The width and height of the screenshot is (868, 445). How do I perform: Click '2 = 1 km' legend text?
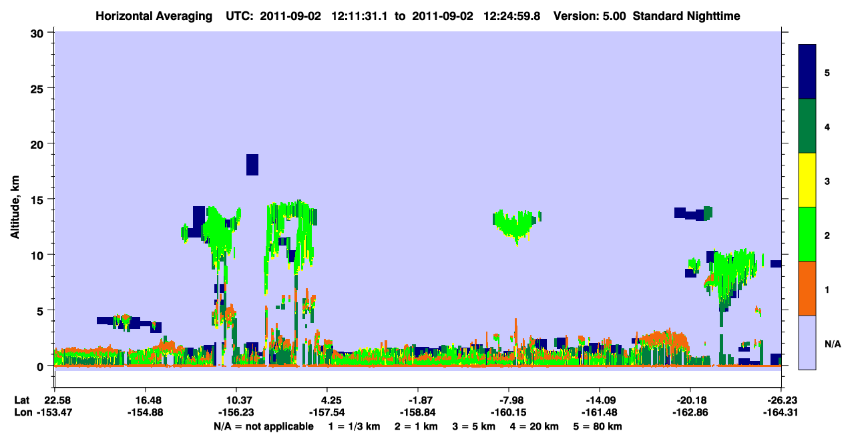coord(417,426)
